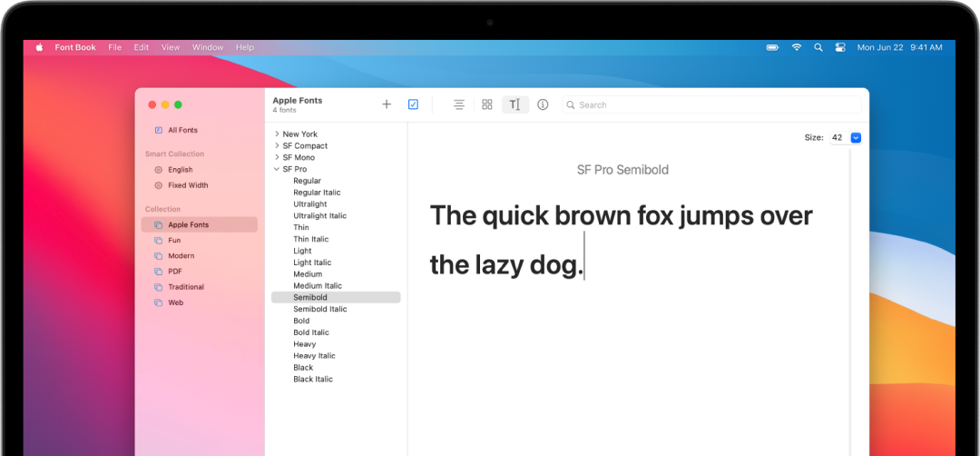Image resolution: width=980 pixels, height=456 pixels.
Task: Click the preview pane vertical scrollbar
Action: [850, 301]
